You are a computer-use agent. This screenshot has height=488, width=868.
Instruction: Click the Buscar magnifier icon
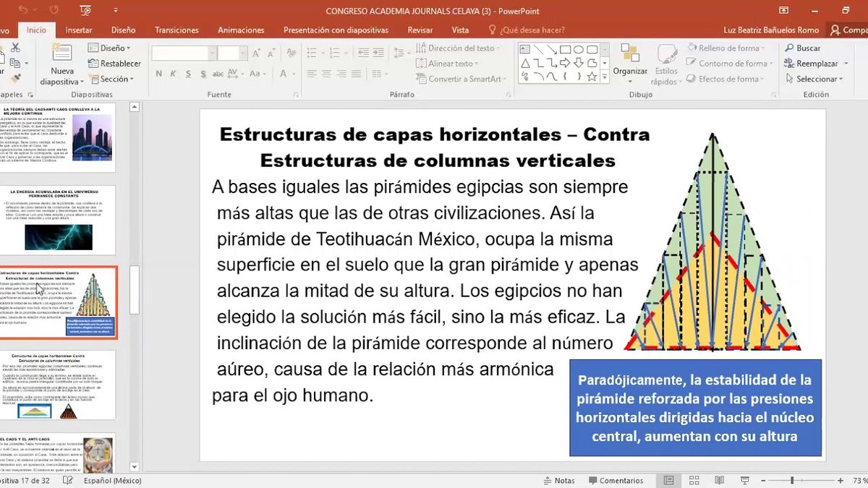pos(790,48)
